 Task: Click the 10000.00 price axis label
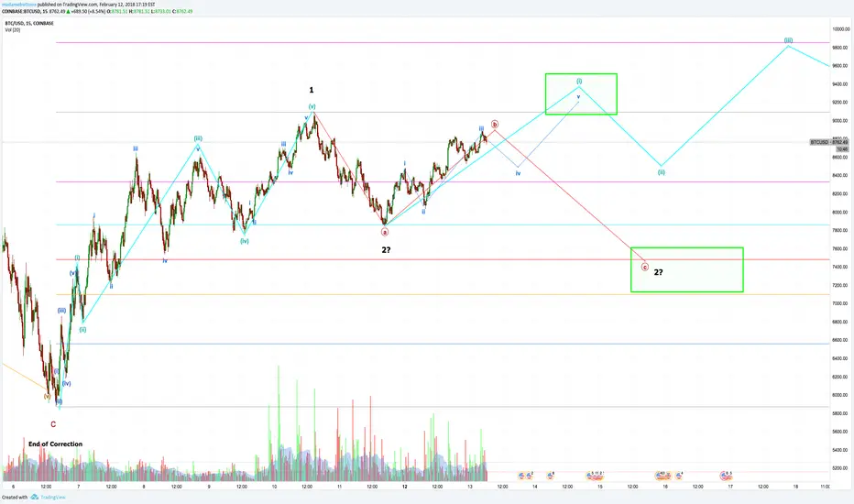841,29
